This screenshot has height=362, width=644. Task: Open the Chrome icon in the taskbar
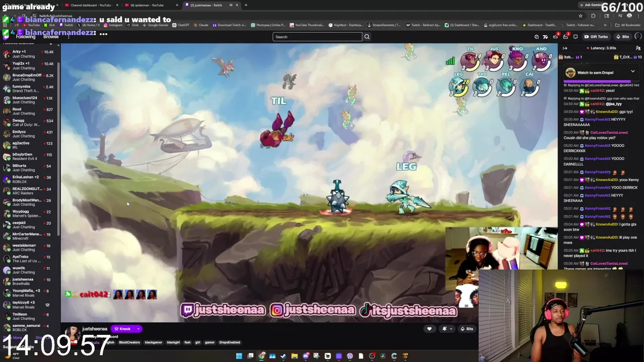point(261,356)
